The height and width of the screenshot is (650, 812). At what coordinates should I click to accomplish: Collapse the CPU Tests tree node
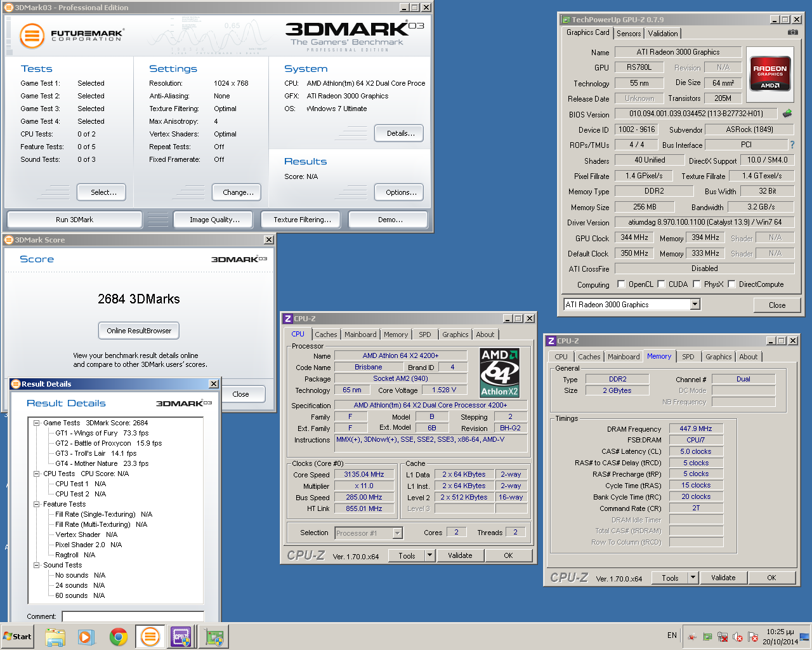point(37,474)
